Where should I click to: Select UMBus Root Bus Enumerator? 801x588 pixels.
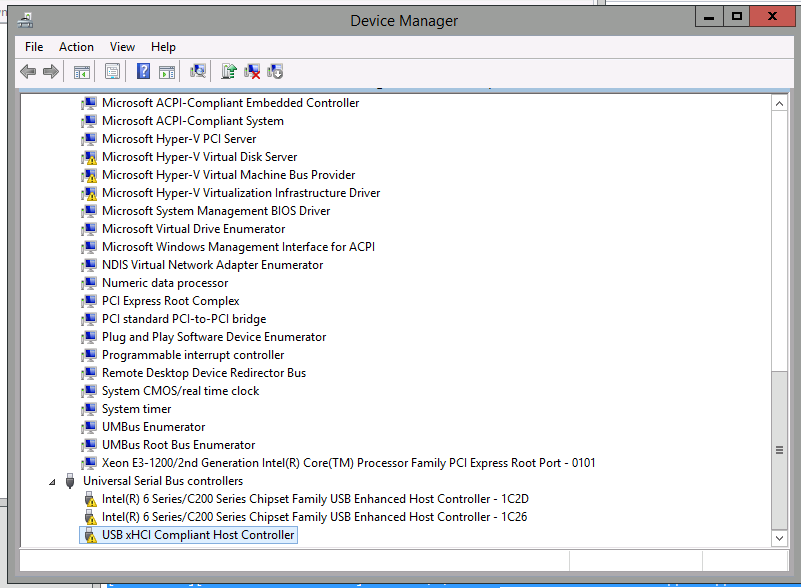point(178,445)
